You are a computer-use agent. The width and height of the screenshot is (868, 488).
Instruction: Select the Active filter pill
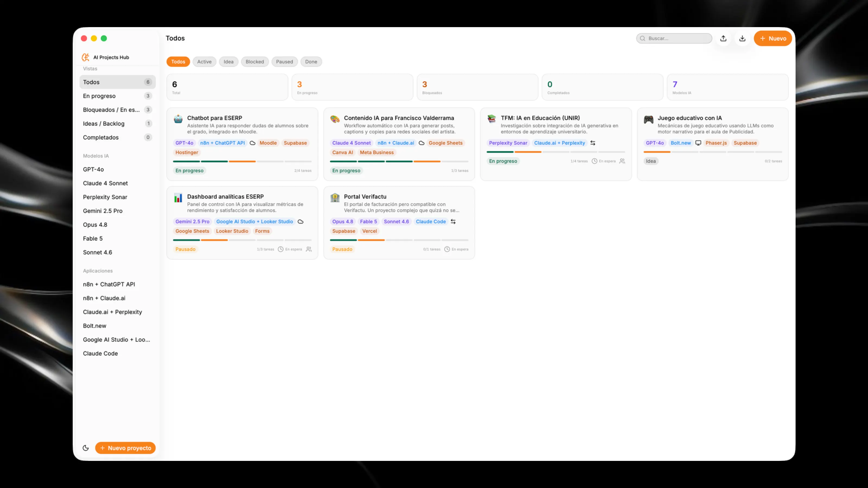point(205,62)
